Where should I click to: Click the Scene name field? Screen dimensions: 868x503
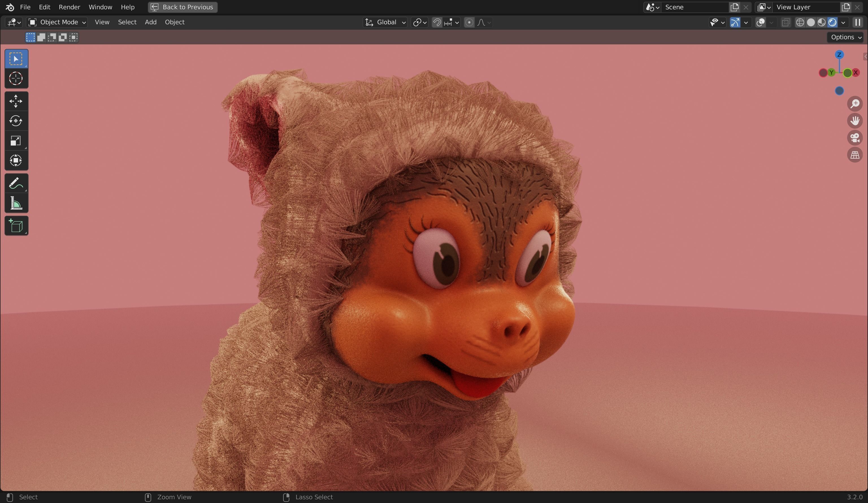694,7
